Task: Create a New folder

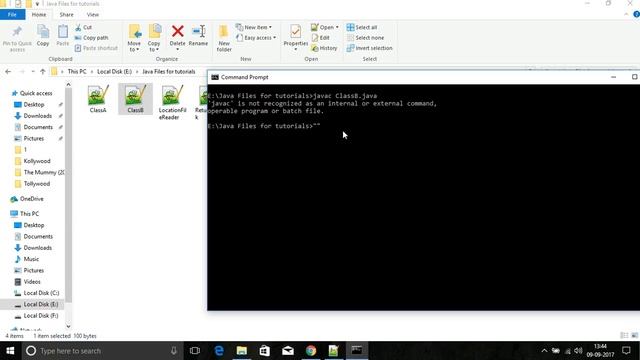Action: click(224, 38)
